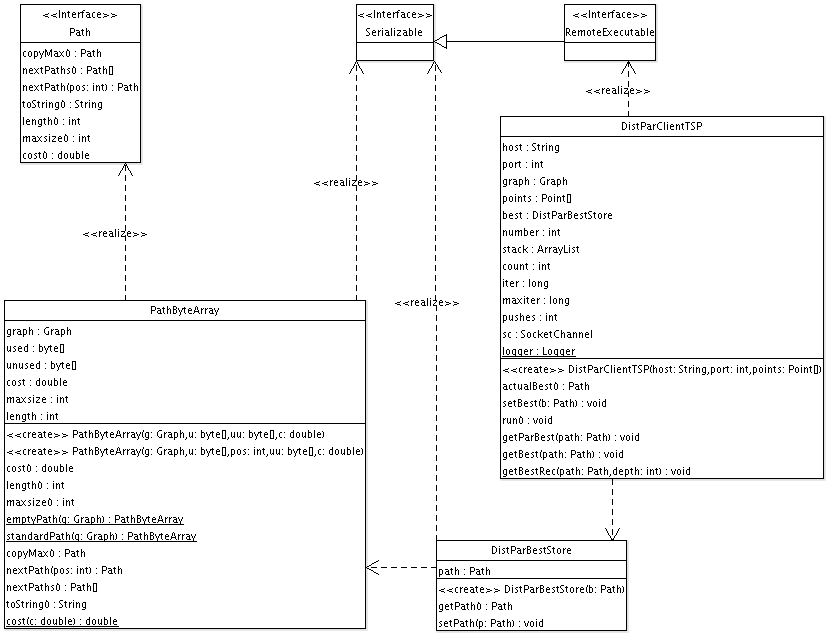This screenshot has height=635, width=828.
Task: Click the emptyPath(g: Graph) static method
Action: 95,519
